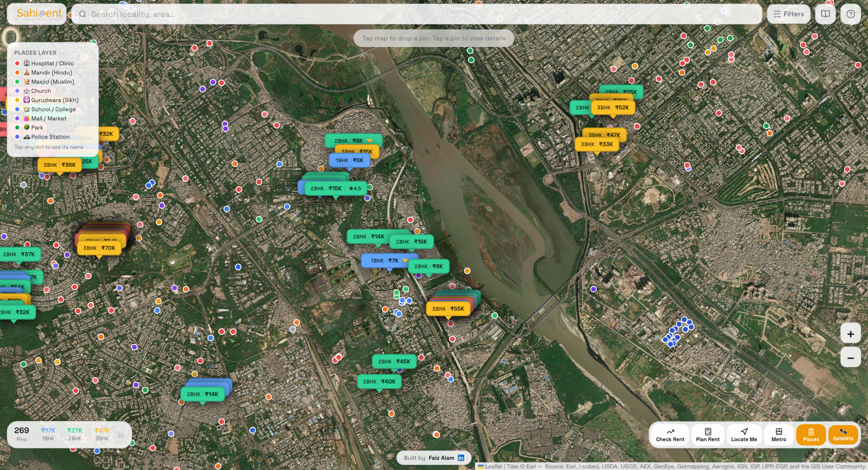Click the Check Rent button
868x470 pixels.
tap(670, 435)
